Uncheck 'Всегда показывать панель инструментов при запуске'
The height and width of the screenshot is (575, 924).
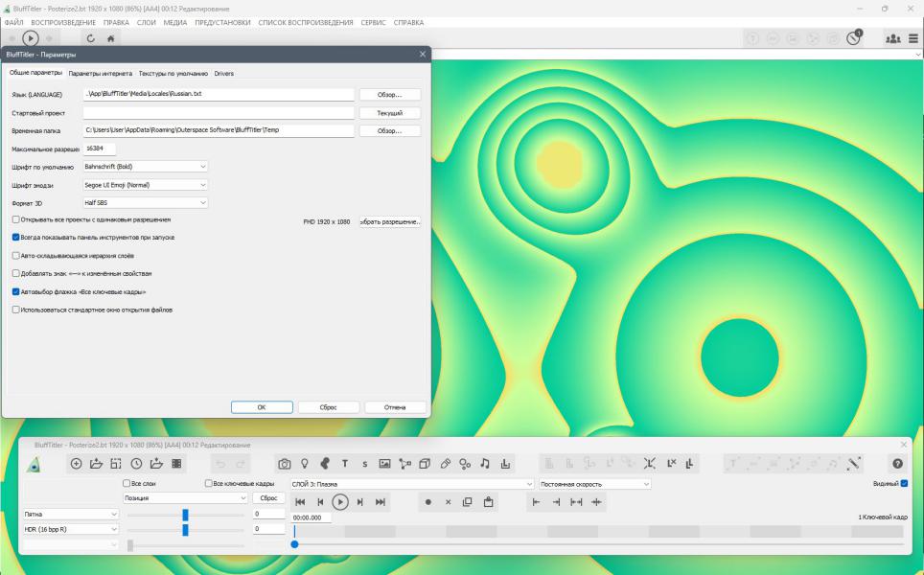(x=15, y=237)
